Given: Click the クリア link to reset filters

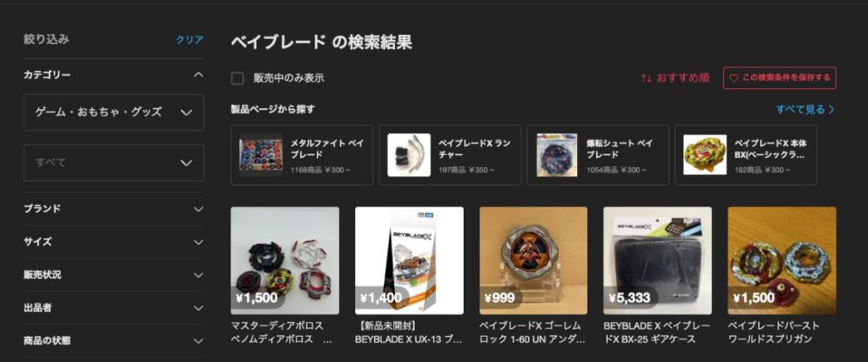Looking at the screenshot, I should coord(189,40).
